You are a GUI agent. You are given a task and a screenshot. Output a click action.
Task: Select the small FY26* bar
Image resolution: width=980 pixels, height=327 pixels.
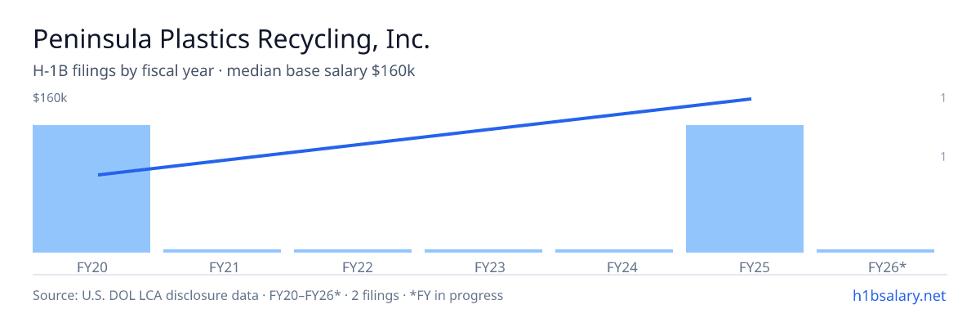(x=875, y=251)
